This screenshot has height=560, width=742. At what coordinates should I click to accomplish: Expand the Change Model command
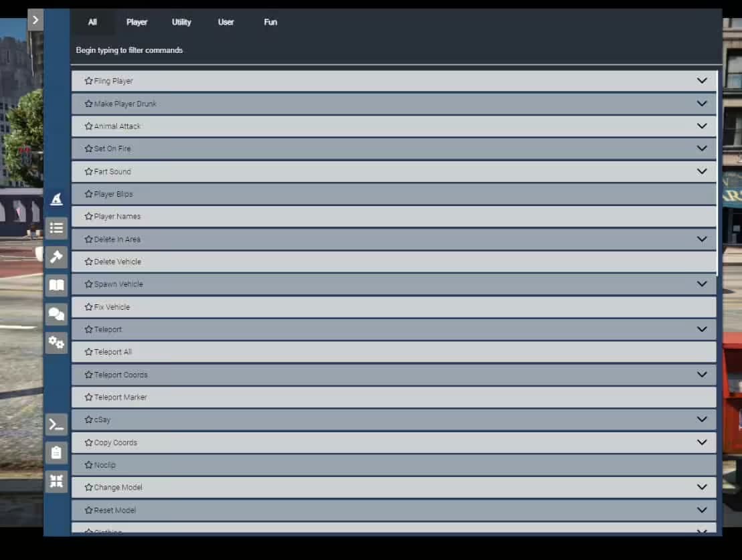[702, 487]
